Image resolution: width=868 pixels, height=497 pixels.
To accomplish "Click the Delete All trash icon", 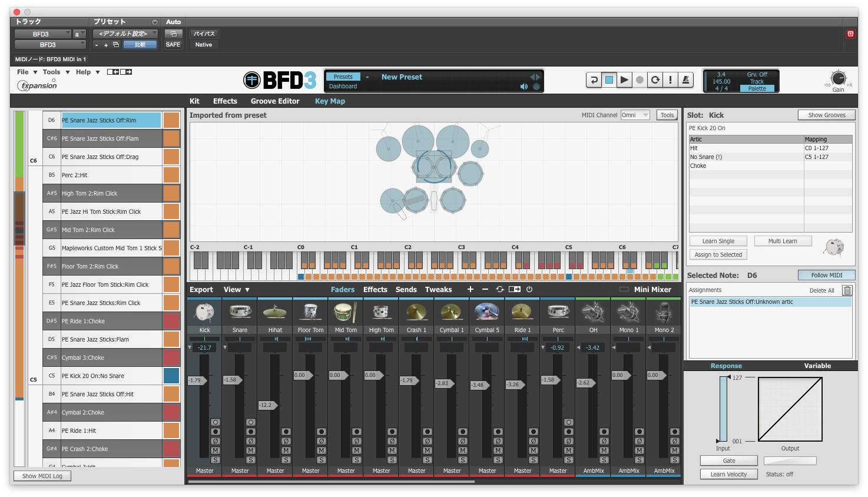I will point(847,290).
